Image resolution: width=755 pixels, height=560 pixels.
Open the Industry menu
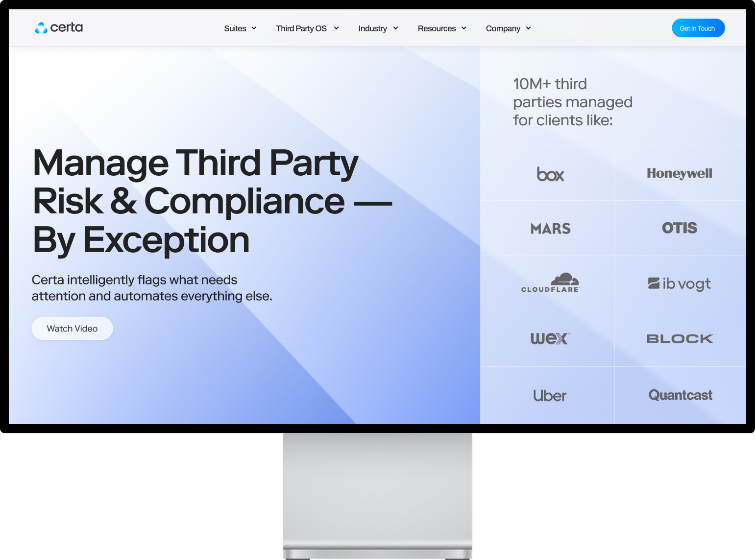[x=373, y=28]
